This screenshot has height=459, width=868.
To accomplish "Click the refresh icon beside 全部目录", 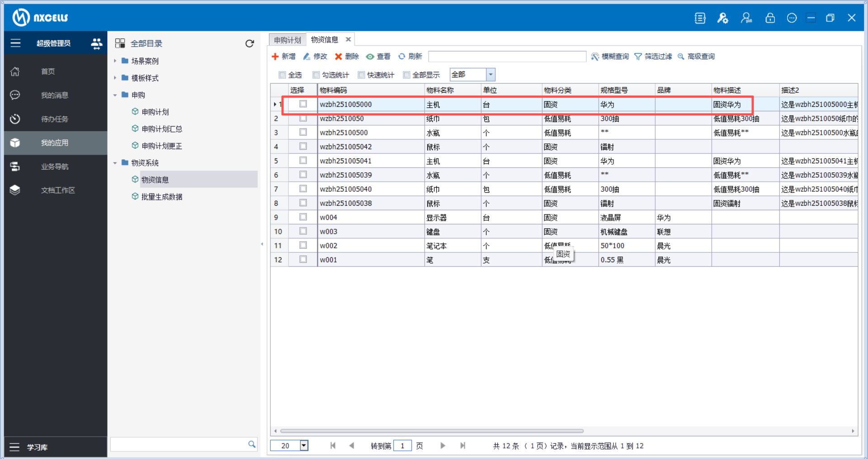I will click(x=250, y=43).
